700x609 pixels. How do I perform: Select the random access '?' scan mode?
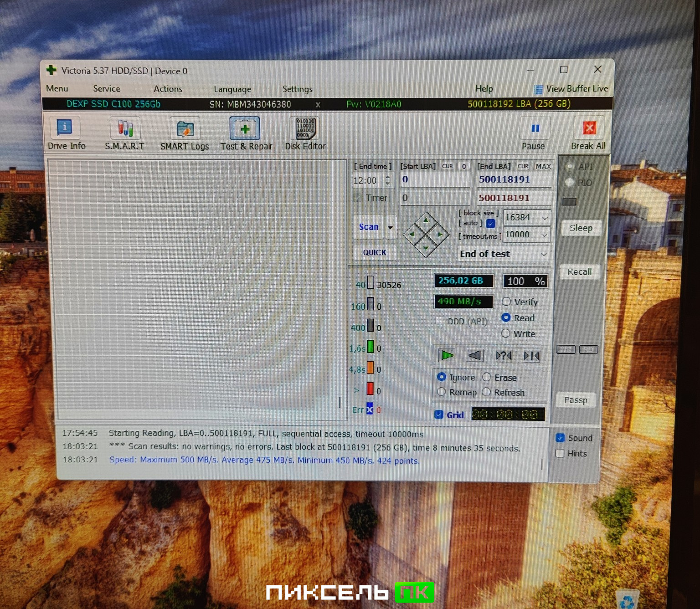504,355
